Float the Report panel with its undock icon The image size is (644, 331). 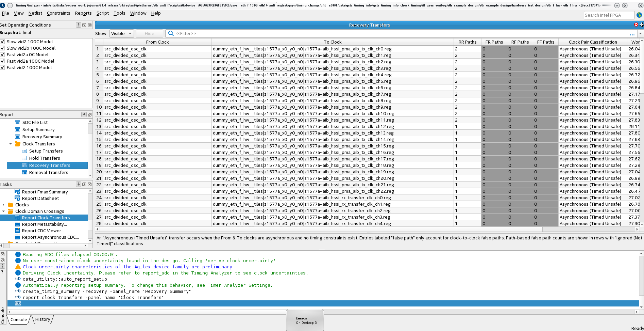89,114
